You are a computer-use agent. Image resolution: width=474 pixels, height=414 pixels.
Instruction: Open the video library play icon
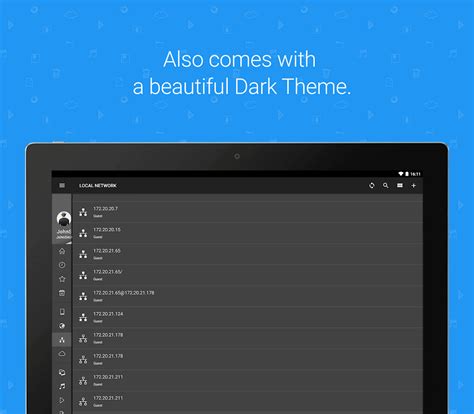(62, 400)
